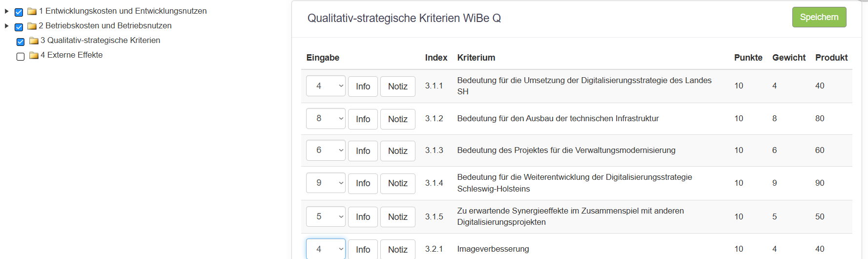Open the Eingabe dropdown for criterion 3.1.1
The height and width of the screenshot is (259, 868).
(x=326, y=86)
